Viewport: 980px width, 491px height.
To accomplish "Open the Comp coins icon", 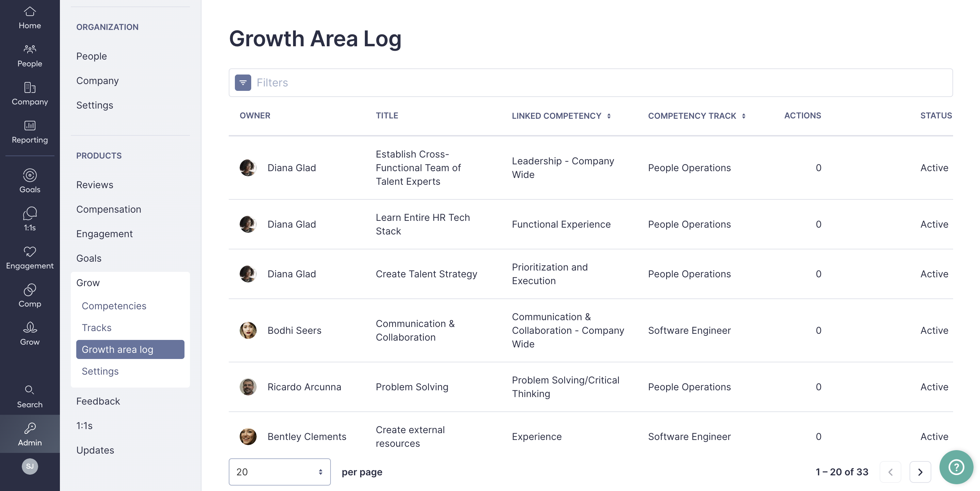I will pyautogui.click(x=30, y=290).
